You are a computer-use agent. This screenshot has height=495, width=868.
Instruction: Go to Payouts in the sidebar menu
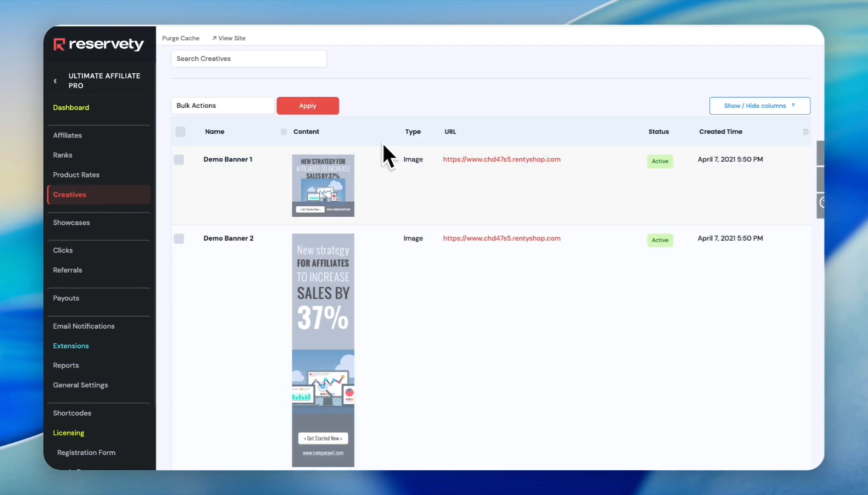[66, 298]
